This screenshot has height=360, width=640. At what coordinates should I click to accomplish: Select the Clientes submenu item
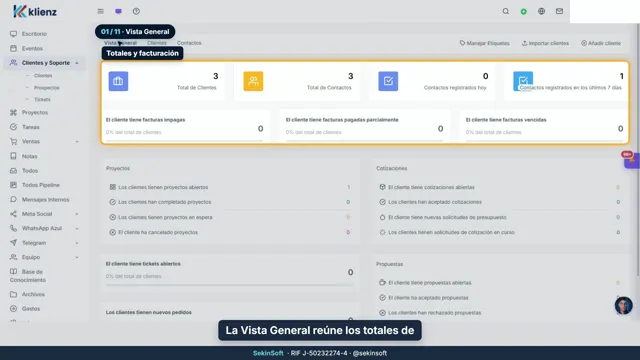click(43, 76)
